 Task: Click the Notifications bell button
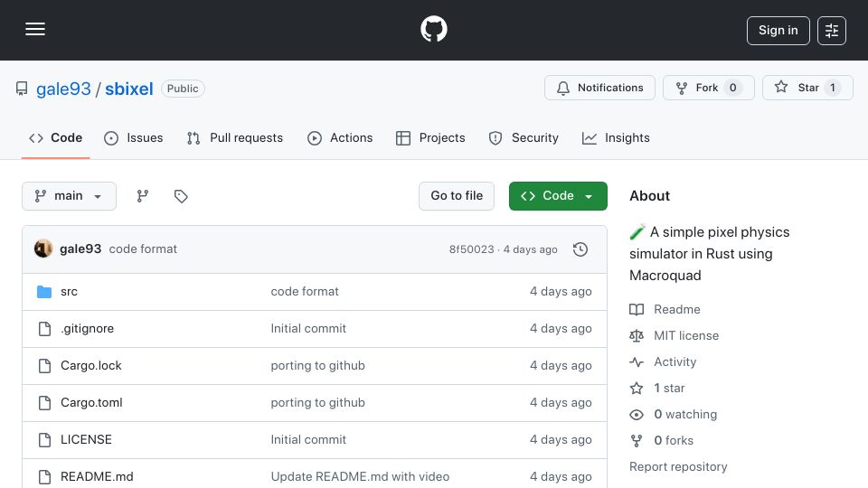599,88
